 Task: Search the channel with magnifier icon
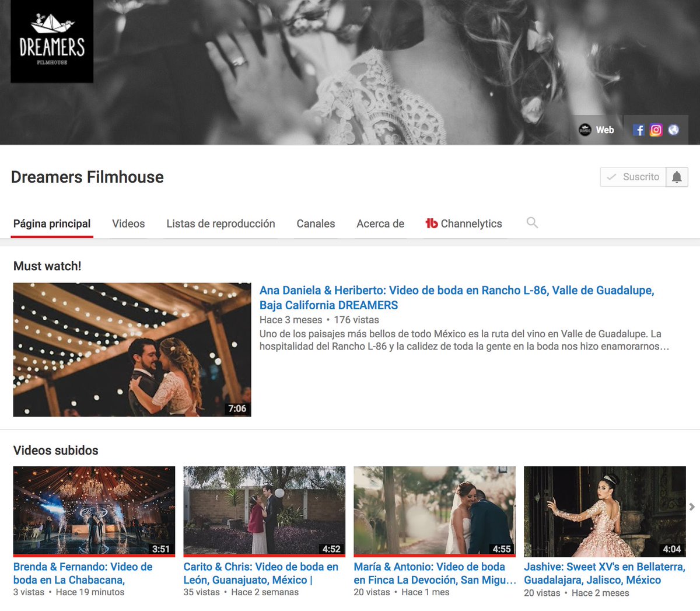[x=532, y=223]
